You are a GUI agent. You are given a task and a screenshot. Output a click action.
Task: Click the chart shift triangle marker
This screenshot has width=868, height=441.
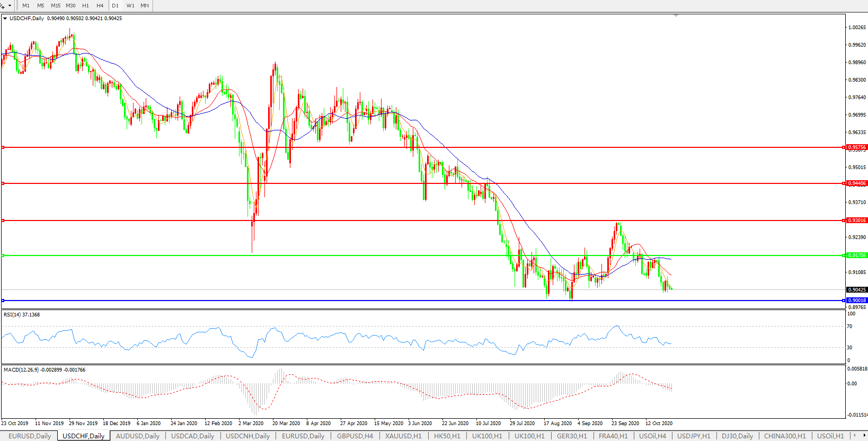676,16
